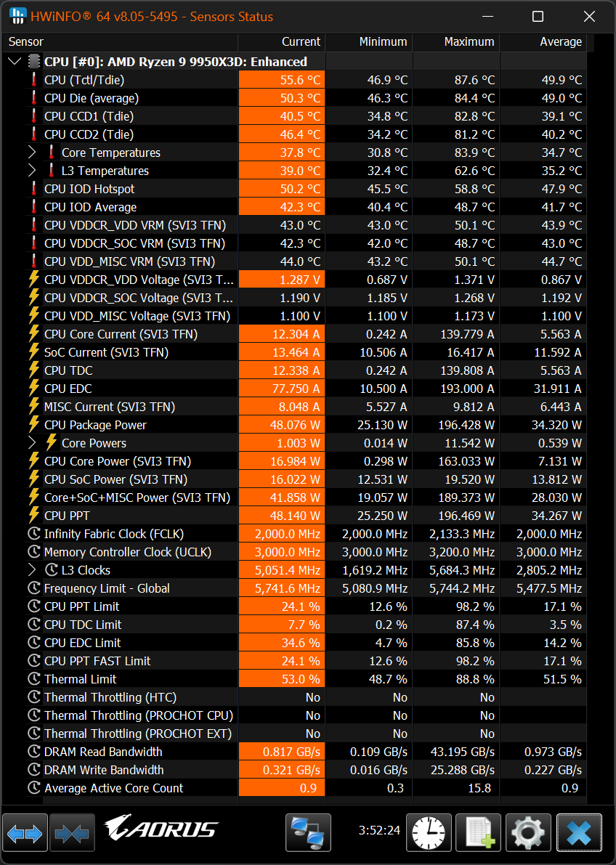Expand the Core Powers row
The width and height of the screenshot is (616, 865).
point(32,443)
